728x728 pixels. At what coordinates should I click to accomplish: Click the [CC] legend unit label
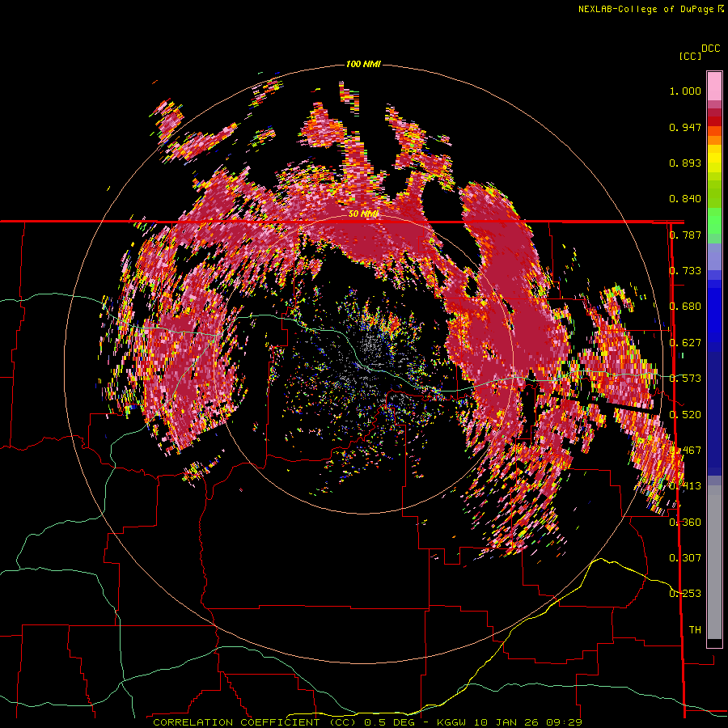pos(690,56)
